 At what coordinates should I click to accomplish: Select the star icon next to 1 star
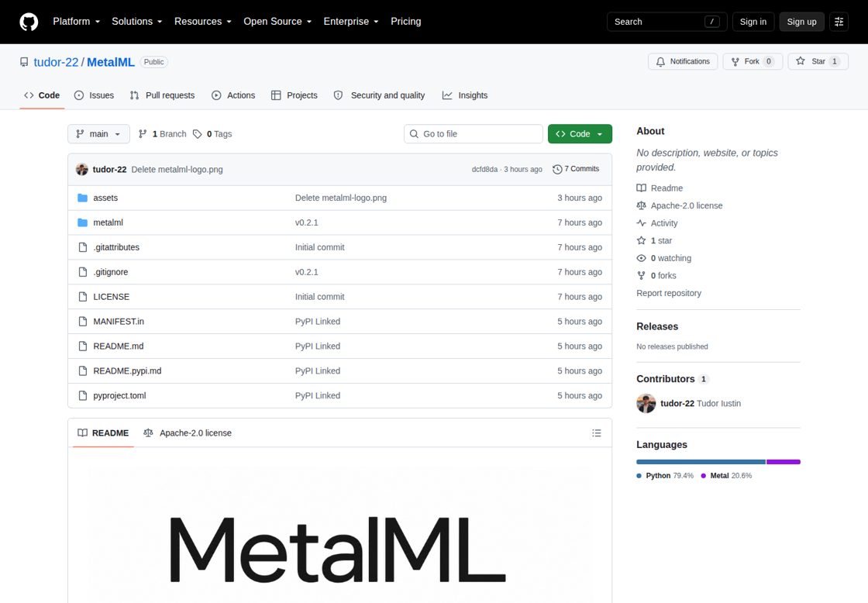point(641,240)
